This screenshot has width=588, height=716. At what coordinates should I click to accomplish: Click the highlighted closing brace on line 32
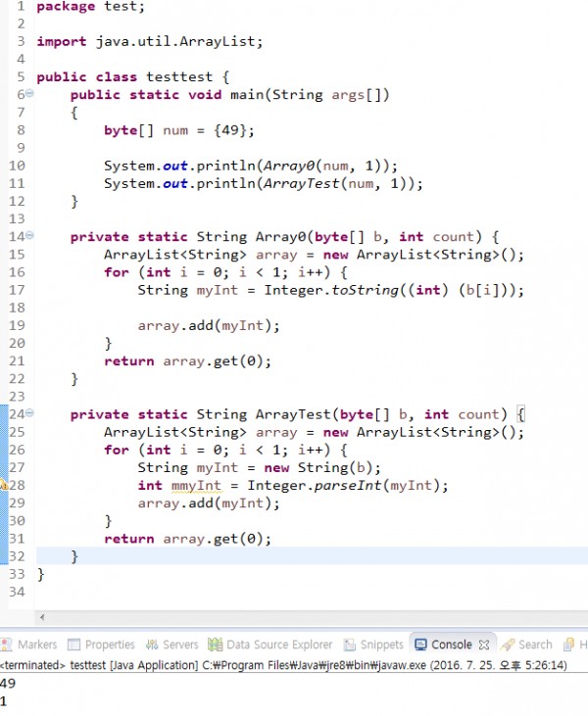74,556
